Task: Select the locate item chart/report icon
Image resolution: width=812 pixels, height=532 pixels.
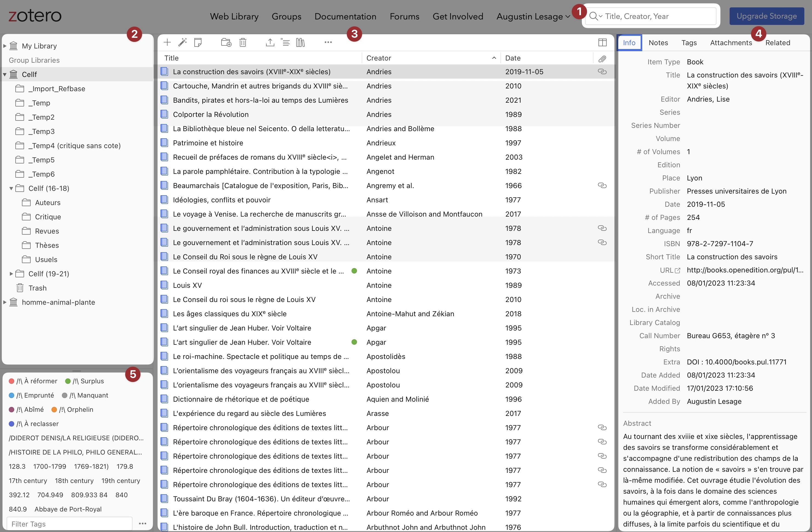Action: pyautogui.click(x=300, y=42)
